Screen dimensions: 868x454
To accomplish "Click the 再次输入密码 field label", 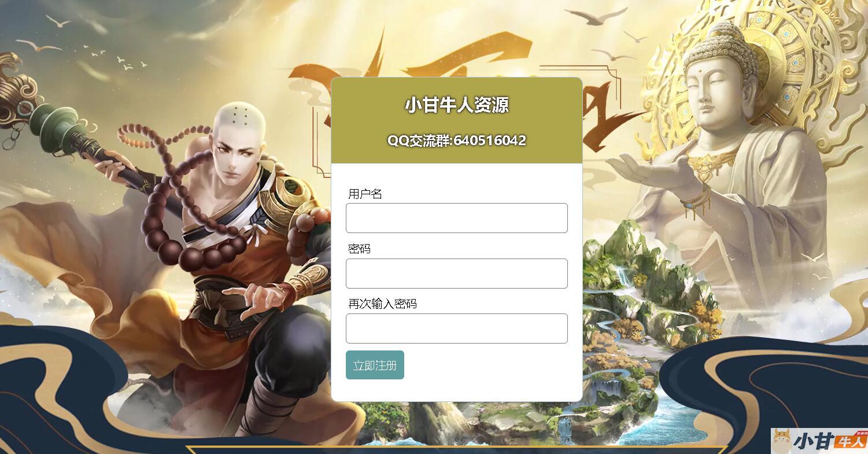I will (x=382, y=304).
